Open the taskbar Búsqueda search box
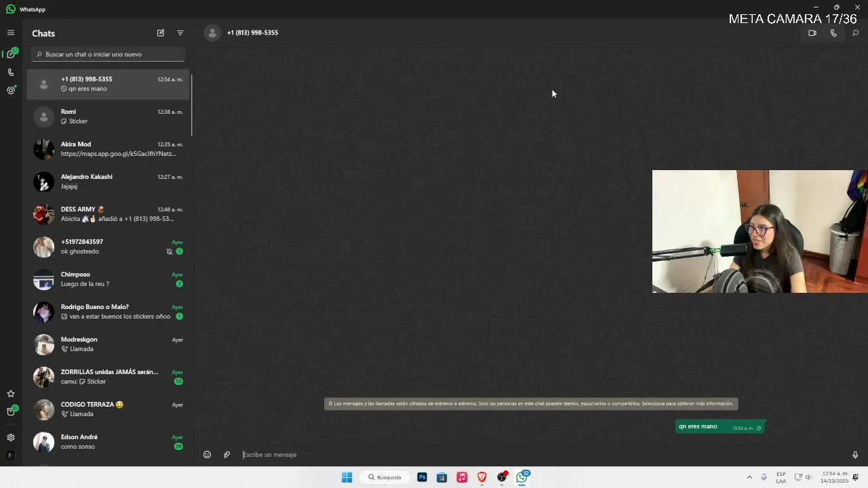This screenshot has height=488, width=868. (x=385, y=477)
